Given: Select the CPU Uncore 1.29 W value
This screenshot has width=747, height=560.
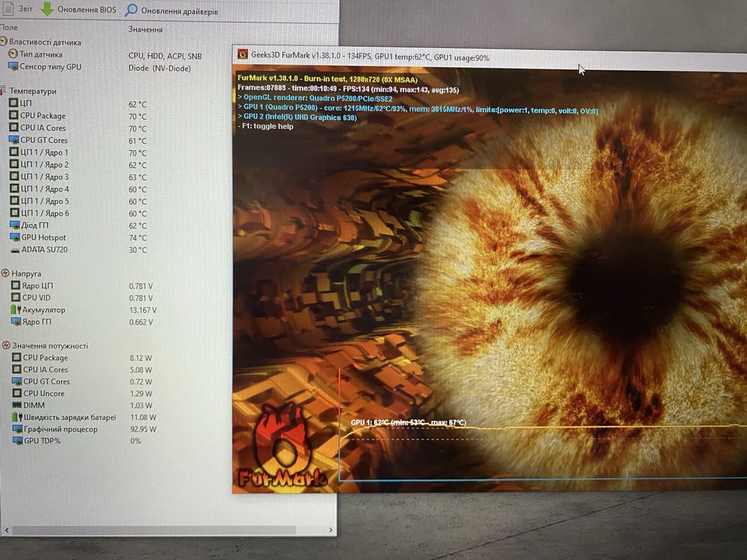Looking at the screenshot, I should (141, 393).
